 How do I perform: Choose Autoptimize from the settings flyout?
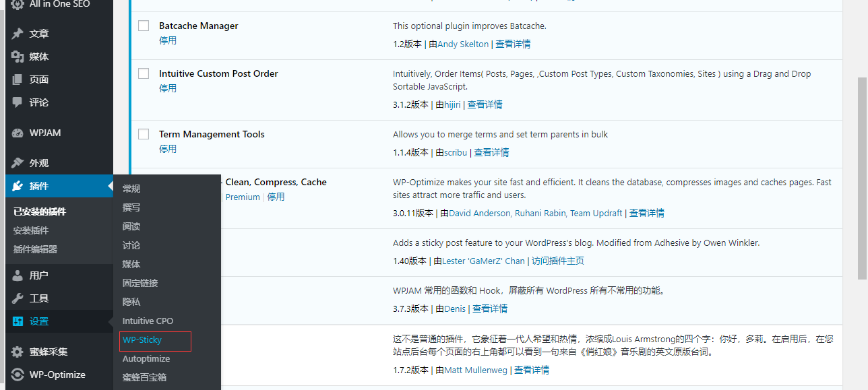[146, 358]
